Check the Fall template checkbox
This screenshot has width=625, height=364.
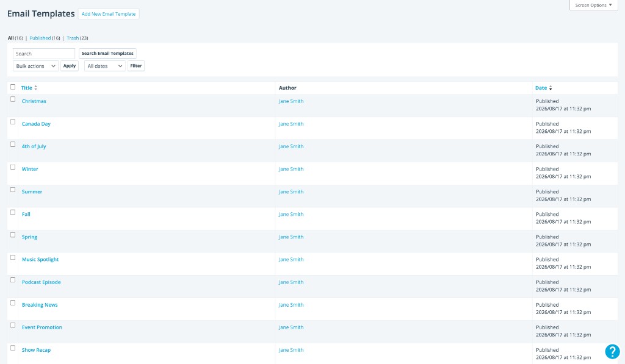click(13, 212)
